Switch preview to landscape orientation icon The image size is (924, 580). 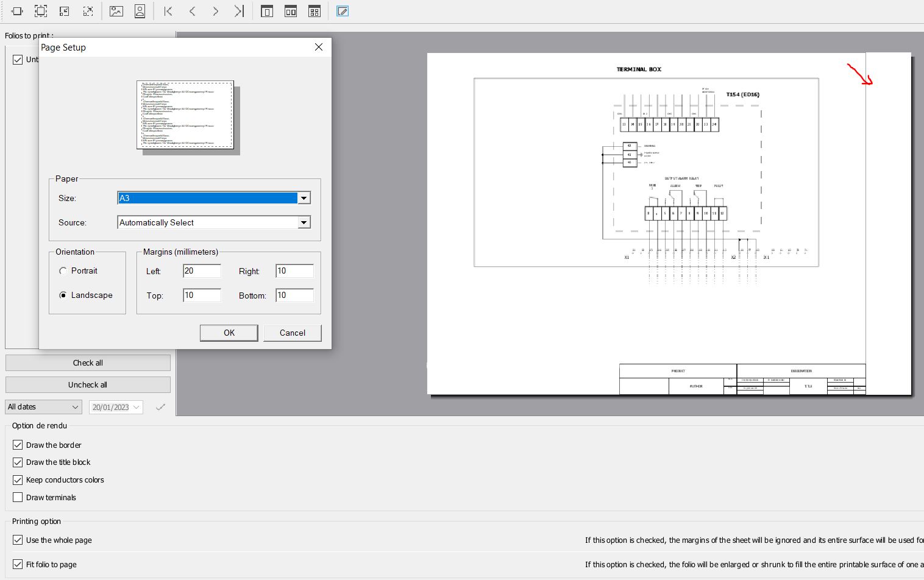(x=116, y=11)
